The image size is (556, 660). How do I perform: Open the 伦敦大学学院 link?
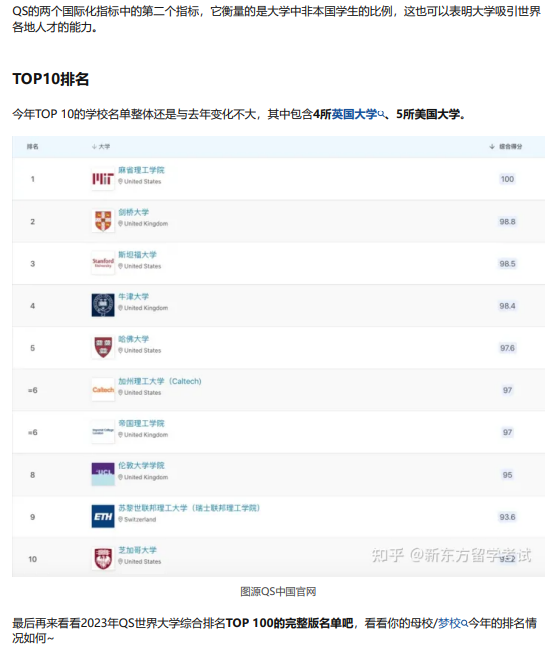(141, 465)
